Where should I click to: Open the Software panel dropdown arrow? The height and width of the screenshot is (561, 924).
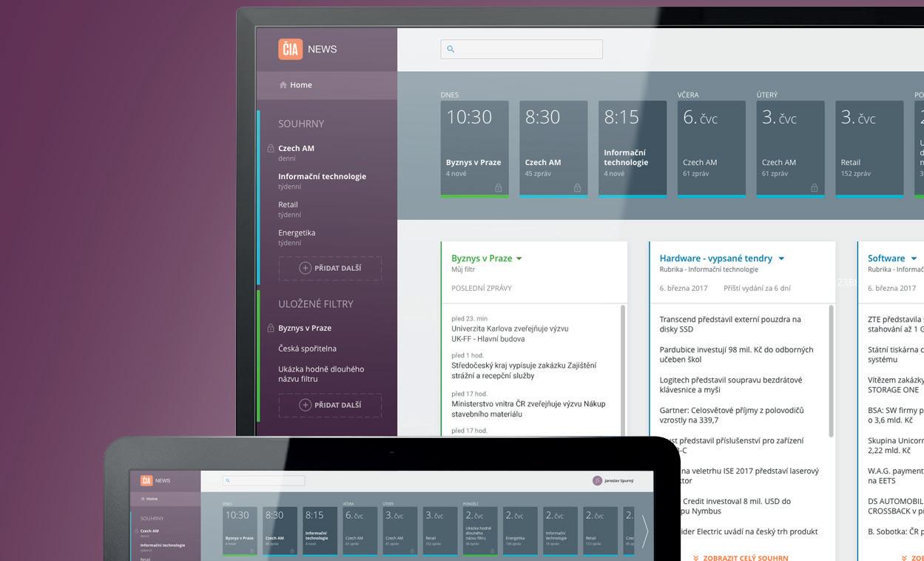pyautogui.click(x=914, y=259)
